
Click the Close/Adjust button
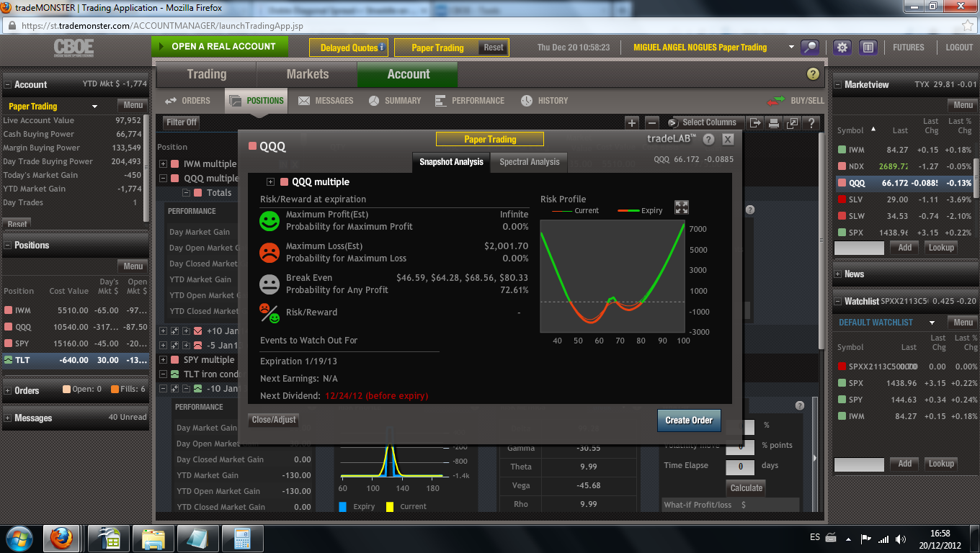[x=274, y=420]
